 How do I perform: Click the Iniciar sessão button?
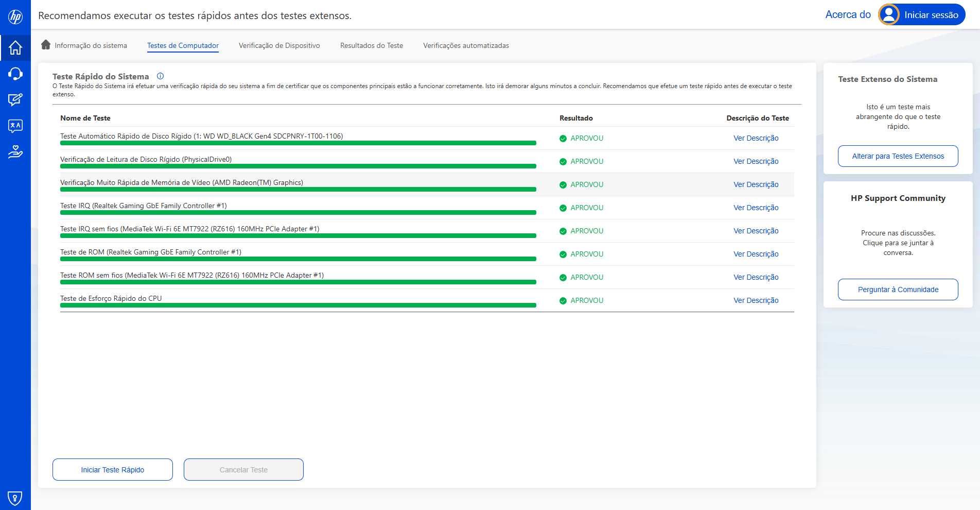[921, 14]
